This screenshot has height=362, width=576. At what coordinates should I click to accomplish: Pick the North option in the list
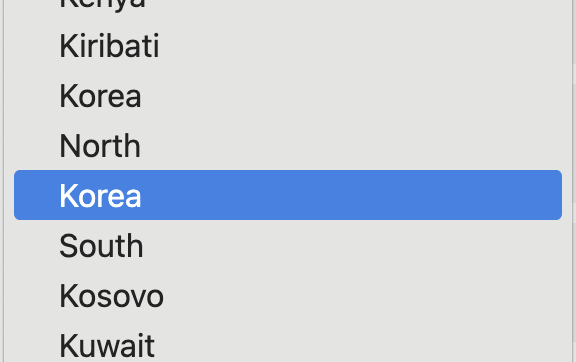pyautogui.click(x=288, y=146)
